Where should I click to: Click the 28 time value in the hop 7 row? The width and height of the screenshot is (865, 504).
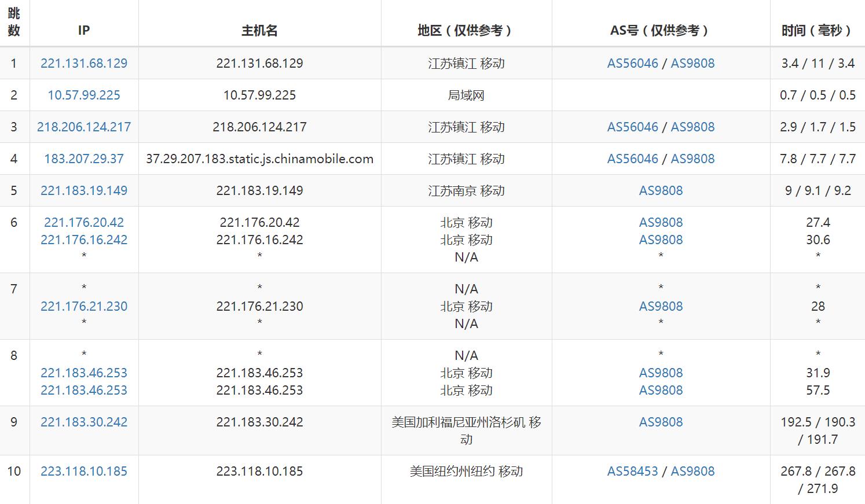[x=818, y=306]
